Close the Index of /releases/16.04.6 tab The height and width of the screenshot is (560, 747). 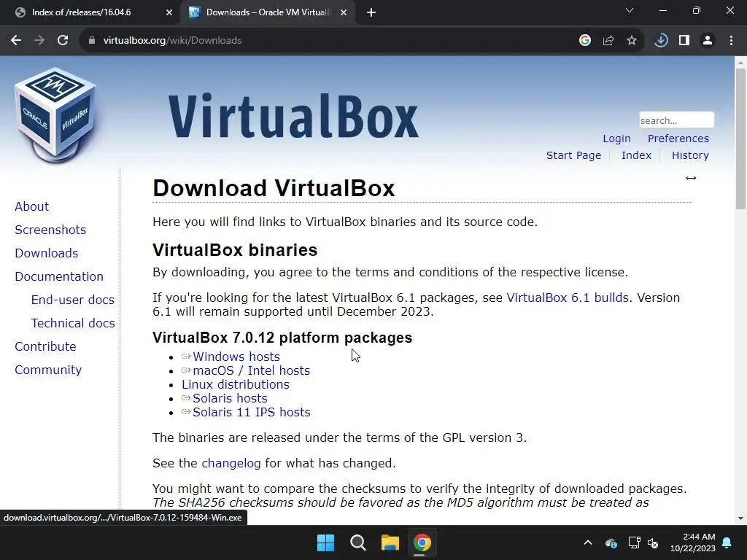[x=169, y=12]
